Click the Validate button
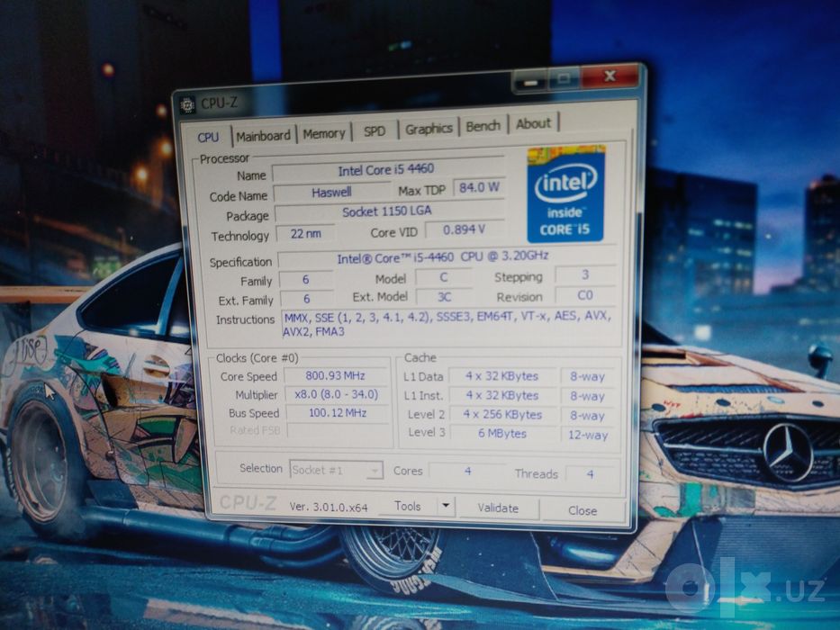Viewport: 840px width, 630px height. (498, 508)
